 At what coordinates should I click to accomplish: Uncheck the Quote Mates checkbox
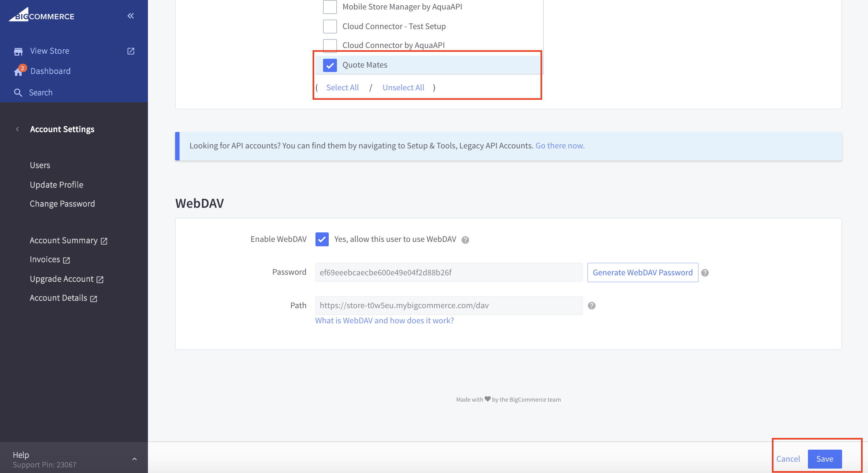click(330, 65)
